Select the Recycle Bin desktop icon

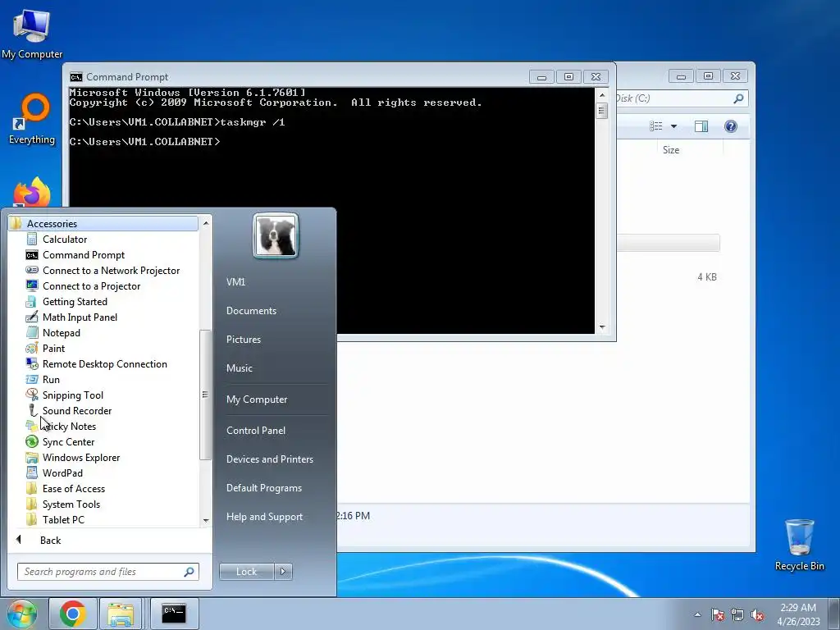pos(799,545)
